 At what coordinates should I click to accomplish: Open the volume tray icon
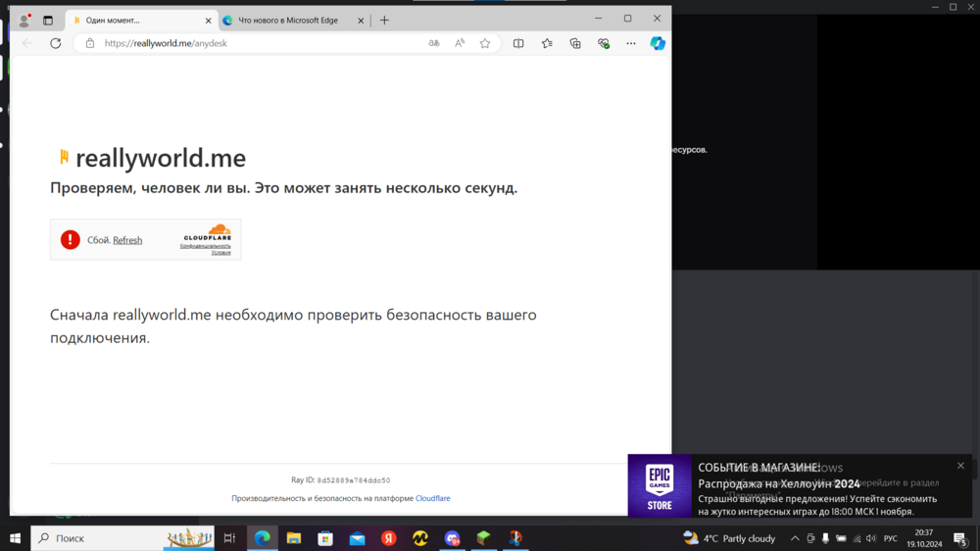[x=871, y=538]
